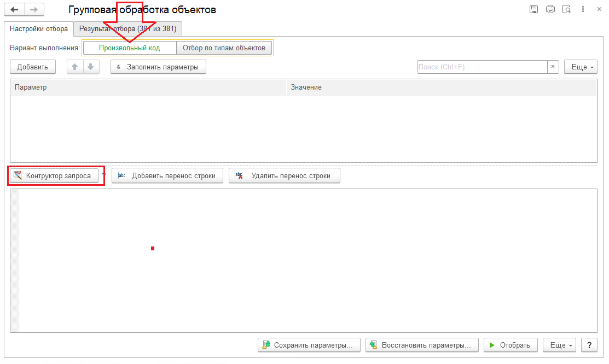Move parameter down with arrow
Viewport: 609px width, 364px height.
click(91, 67)
